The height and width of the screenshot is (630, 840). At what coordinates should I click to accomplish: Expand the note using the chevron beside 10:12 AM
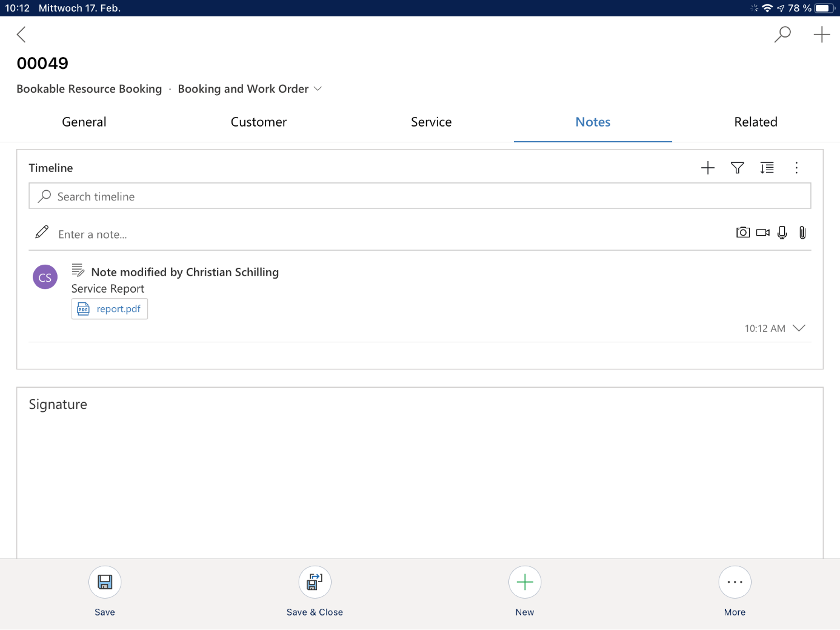(x=799, y=328)
